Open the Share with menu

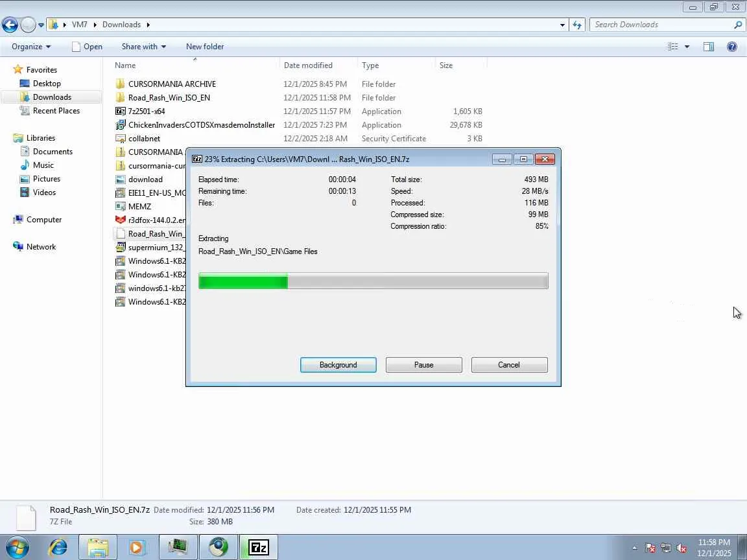[144, 47]
